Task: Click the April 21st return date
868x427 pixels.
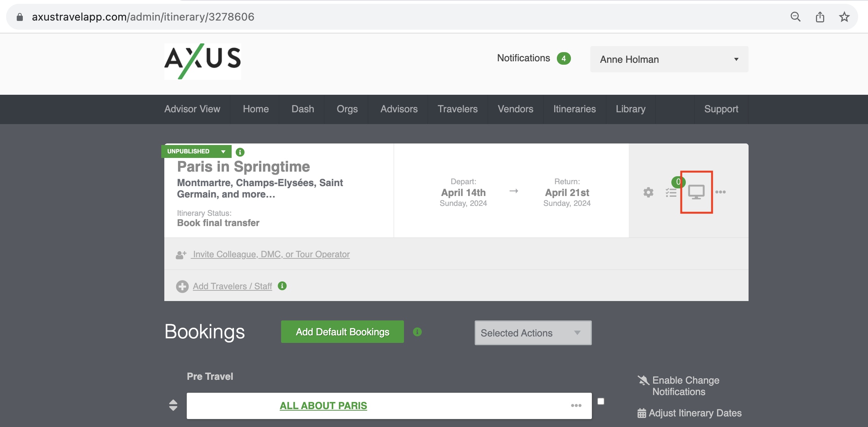Action: coord(567,193)
